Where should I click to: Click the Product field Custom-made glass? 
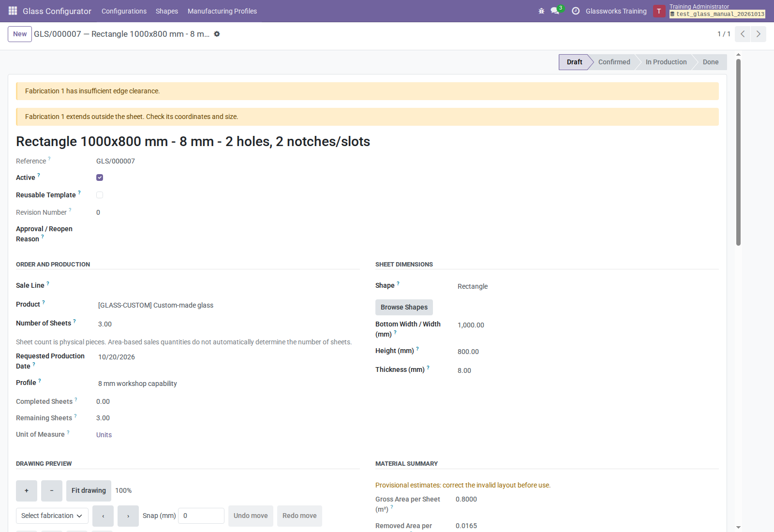[156, 305]
